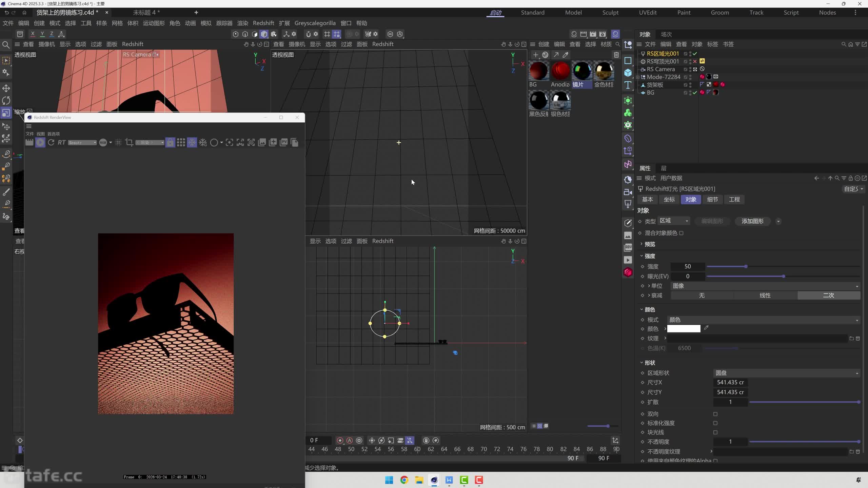Open the Beauty AOV dropdown in RenderView
The height and width of the screenshot is (488, 868).
pyautogui.click(x=82, y=143)
